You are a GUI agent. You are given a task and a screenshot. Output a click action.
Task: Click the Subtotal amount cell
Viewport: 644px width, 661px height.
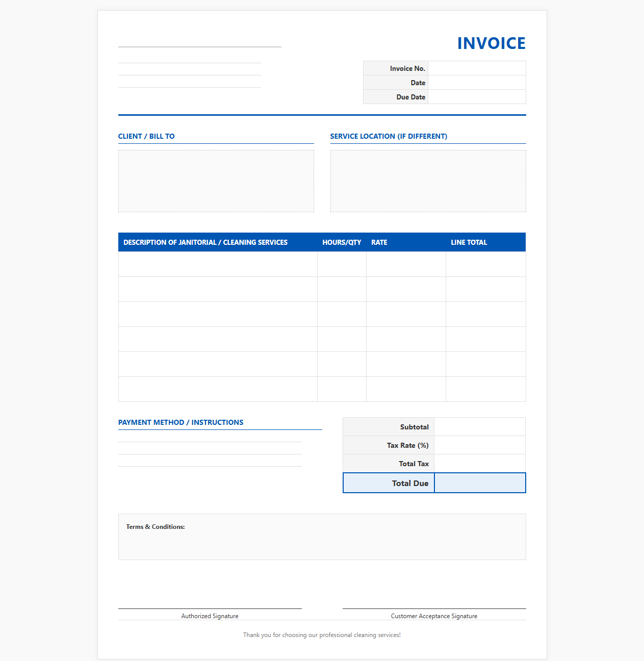pos(480,427)
